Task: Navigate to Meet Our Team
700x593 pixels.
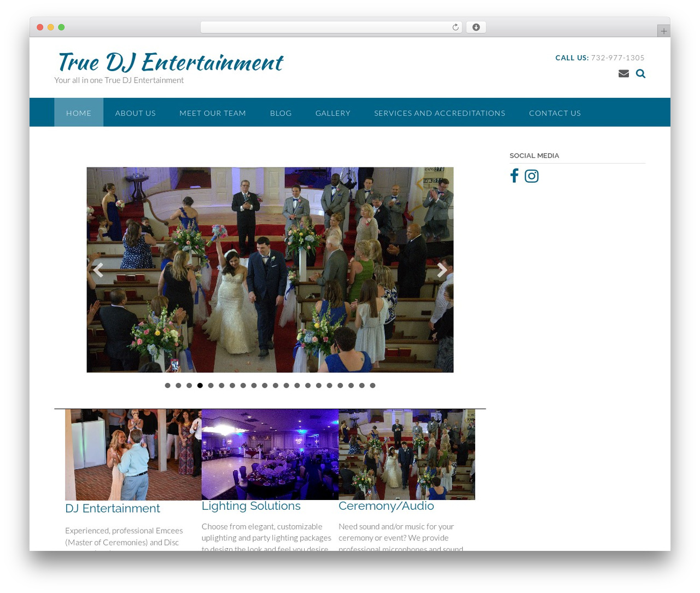Action: click(213, 113)
